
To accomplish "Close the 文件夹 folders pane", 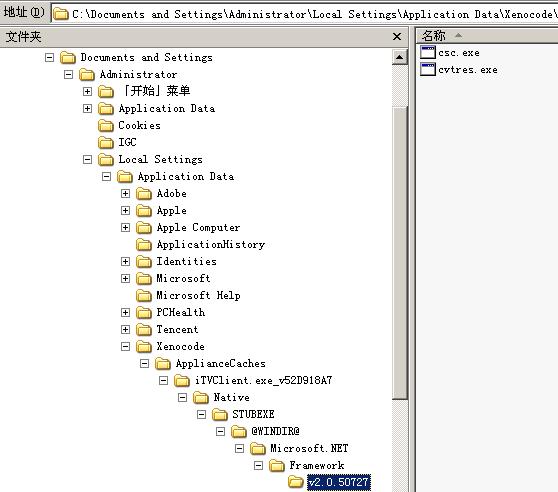I will coord(397,37).
